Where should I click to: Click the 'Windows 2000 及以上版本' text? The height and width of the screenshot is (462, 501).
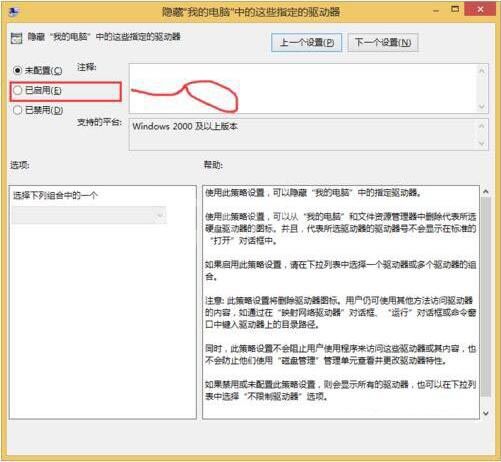click(185, 126)
